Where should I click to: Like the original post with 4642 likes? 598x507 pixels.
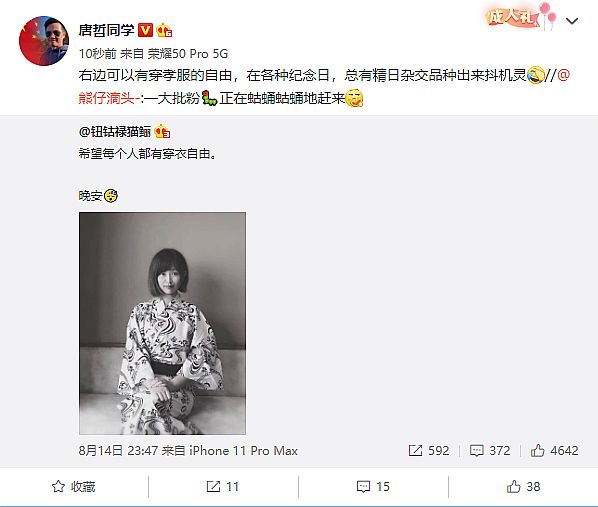click(555, 451)
